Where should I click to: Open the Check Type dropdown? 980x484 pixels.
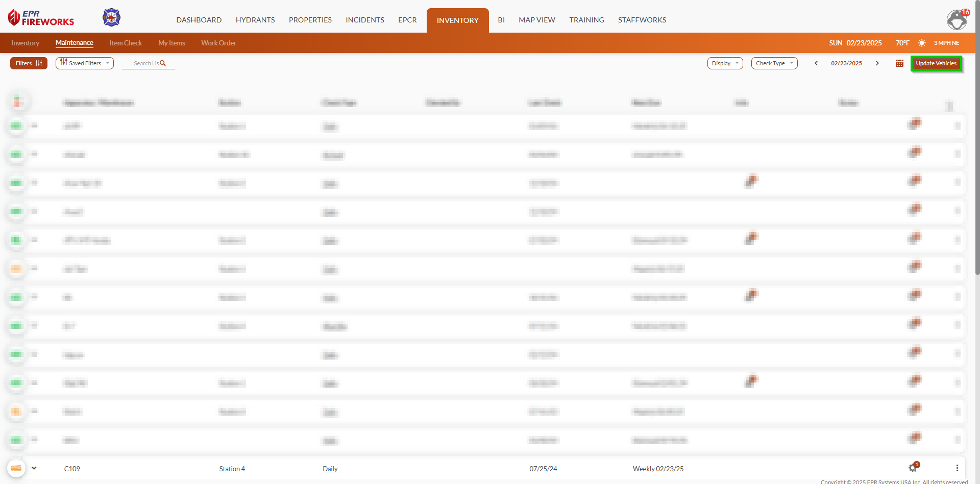(x=774, y=63)
